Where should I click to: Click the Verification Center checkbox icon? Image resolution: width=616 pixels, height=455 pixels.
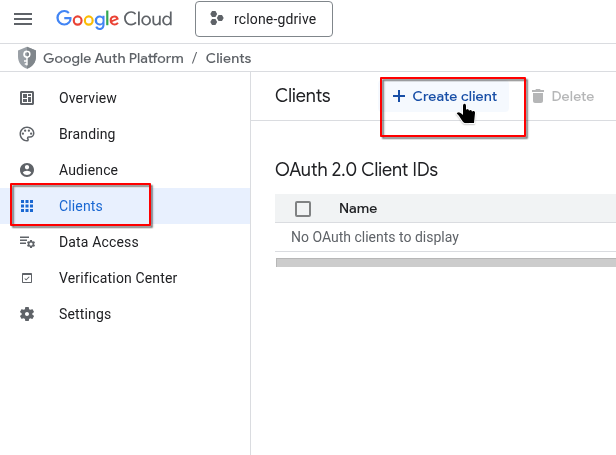coord(27,278)
